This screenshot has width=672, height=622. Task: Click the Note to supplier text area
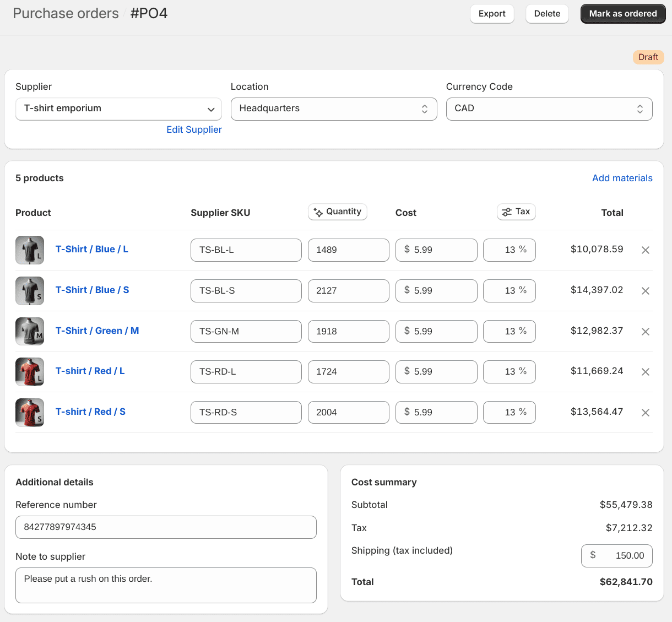166,585
